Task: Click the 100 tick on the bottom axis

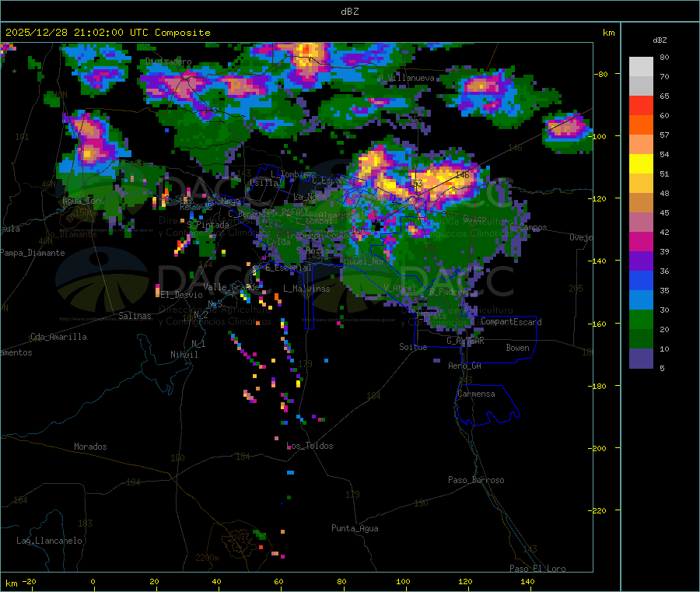Action: [403, 581]
